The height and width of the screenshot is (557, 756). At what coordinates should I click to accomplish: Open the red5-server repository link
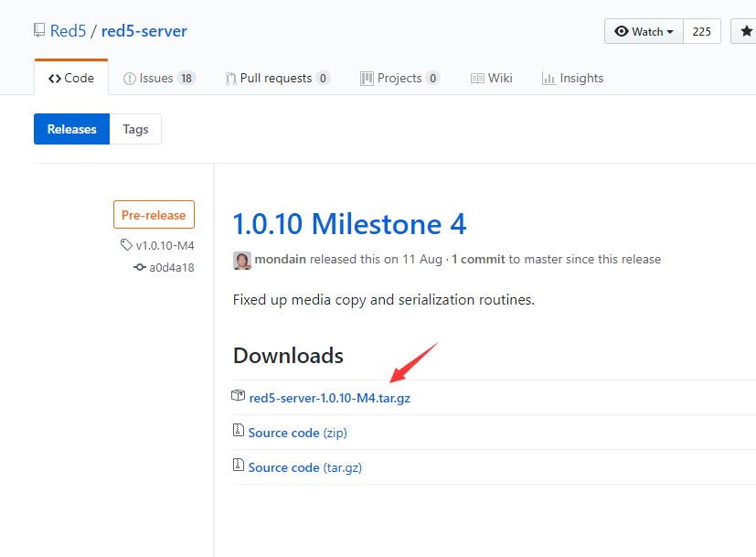(x=144, y=31)
